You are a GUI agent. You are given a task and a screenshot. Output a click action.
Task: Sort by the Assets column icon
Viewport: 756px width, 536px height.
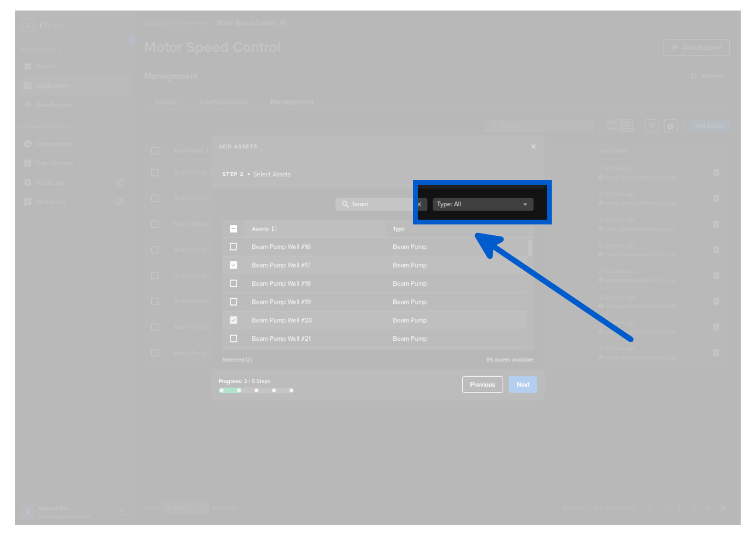274,229
